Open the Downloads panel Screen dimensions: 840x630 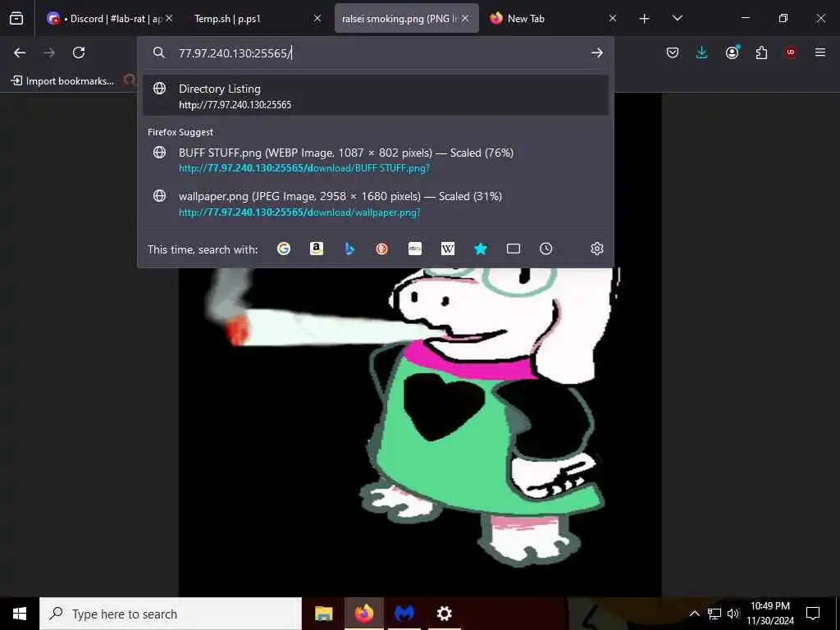coord(702,52)
